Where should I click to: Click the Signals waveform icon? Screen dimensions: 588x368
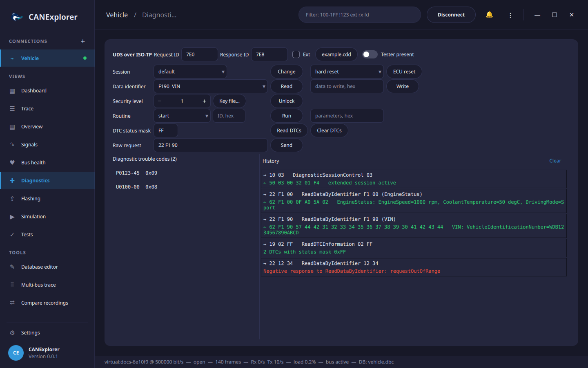tap(12, 145)
